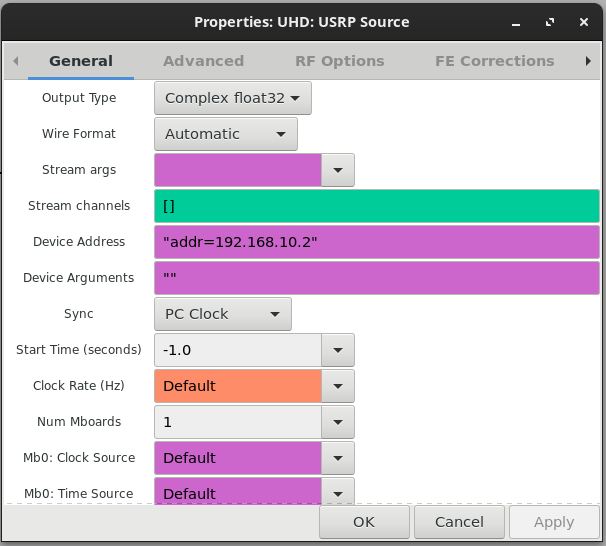Click the Cancel button
606x546 pixels.
459,522
